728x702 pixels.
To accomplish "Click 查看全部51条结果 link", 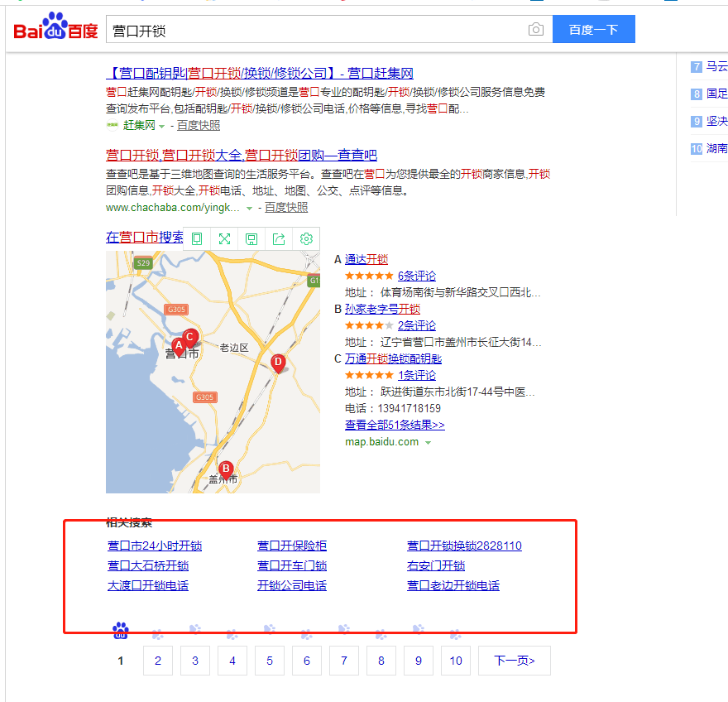I will coord(395,425).
